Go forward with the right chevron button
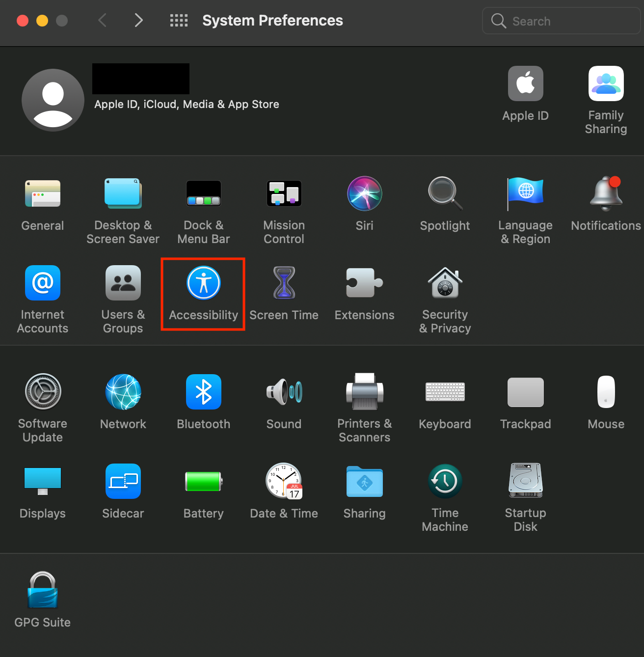Viewport: 644px width, 657px height. click(139, 20)
